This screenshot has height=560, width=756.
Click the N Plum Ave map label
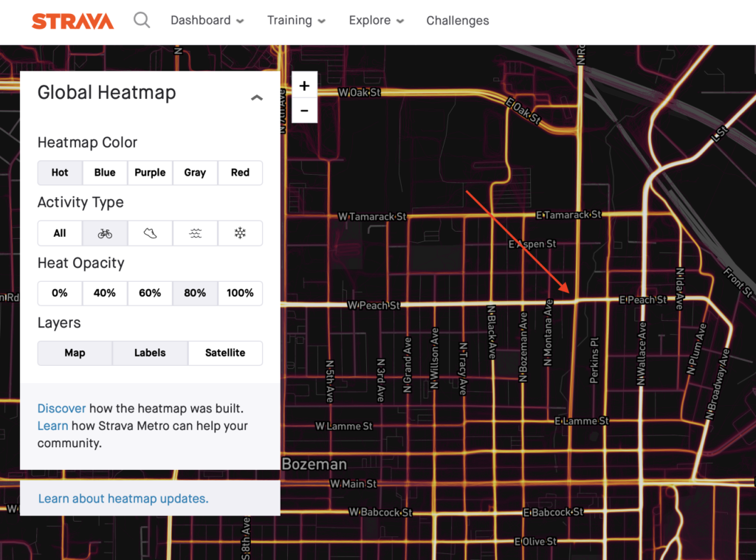click(x=697, y=350)
